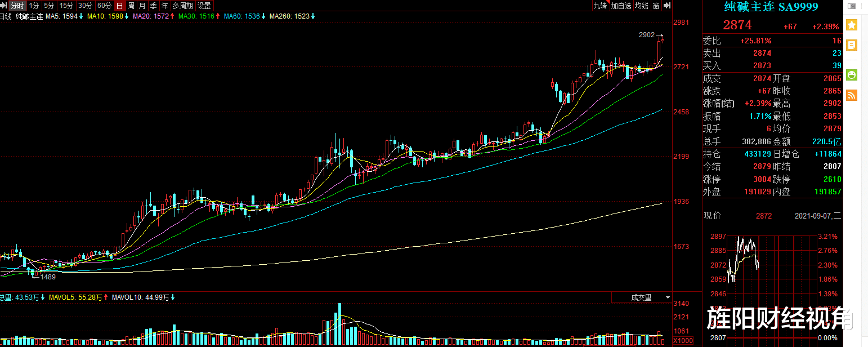Switch to the 年 yearly period

pyautogui.click(x=164, y=6)
